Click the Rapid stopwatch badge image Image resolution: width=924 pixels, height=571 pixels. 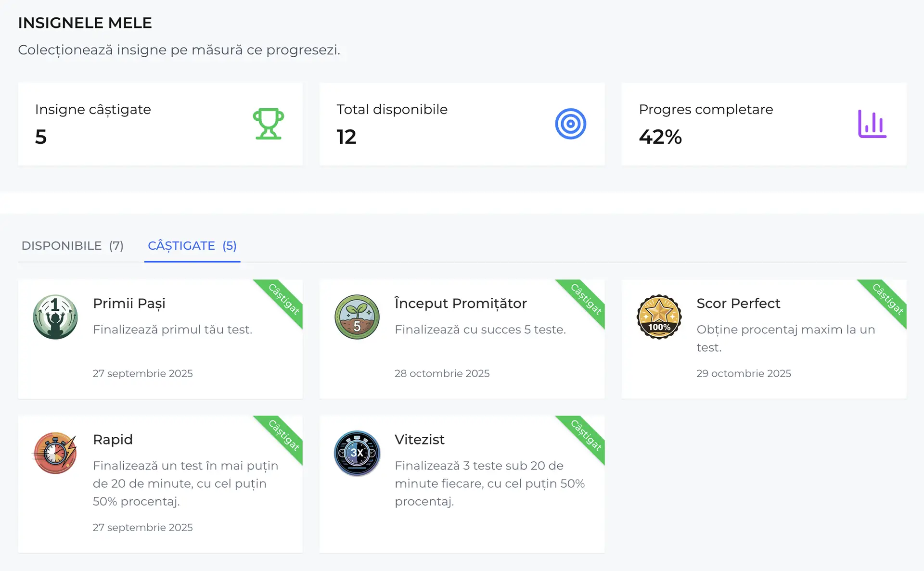point(55,453)
